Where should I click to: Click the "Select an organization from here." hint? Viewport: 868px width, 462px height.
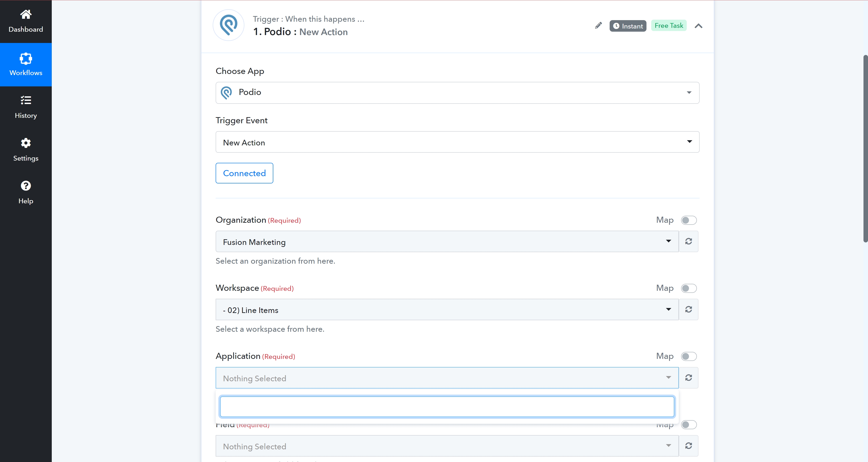click(x=275, y=261)
